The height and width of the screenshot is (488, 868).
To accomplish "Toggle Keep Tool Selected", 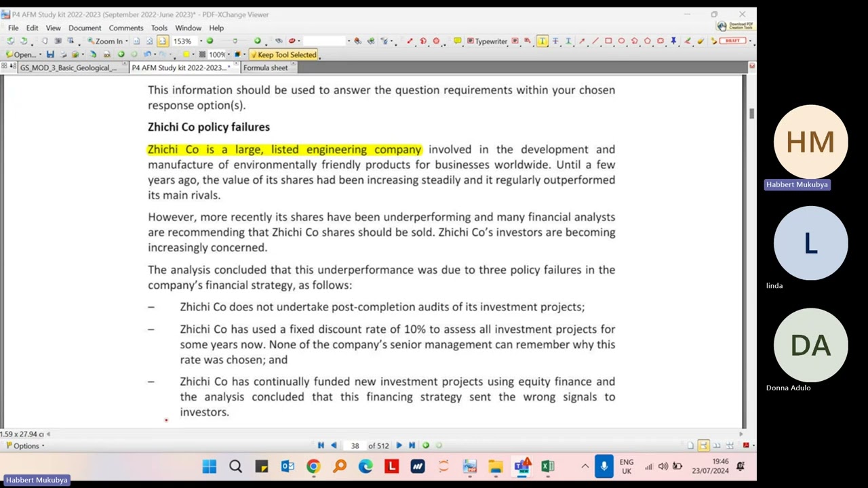I will click(x=283, y=55).
